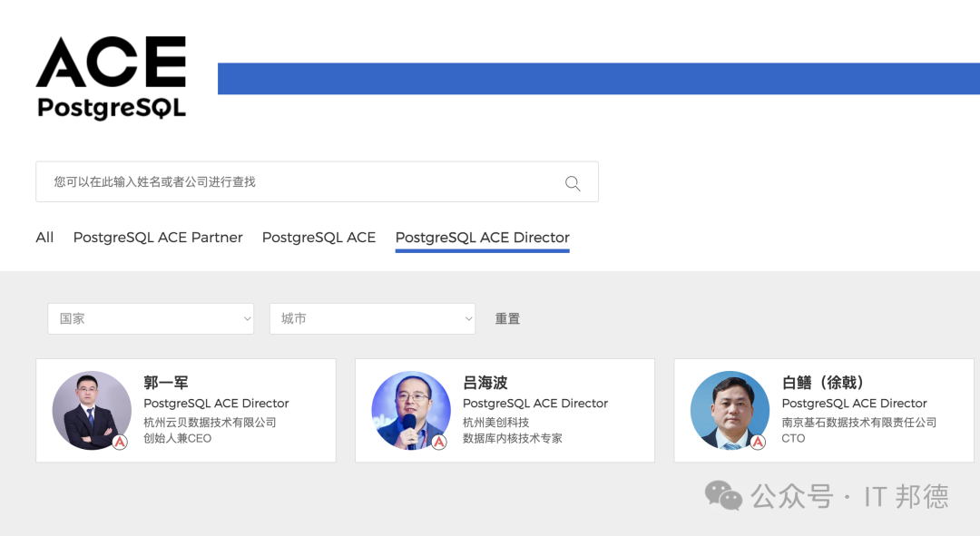Open 郭一军's profile photo

coord(92,411)
